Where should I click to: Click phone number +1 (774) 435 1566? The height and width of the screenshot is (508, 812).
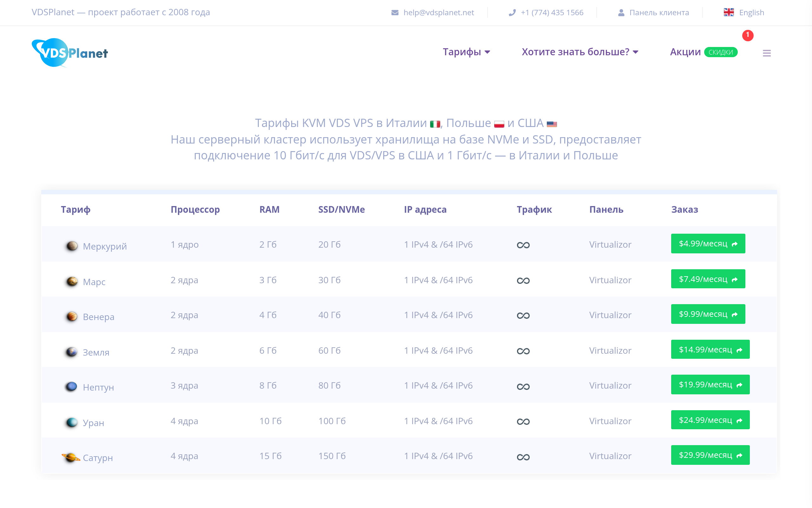[552, 12]
